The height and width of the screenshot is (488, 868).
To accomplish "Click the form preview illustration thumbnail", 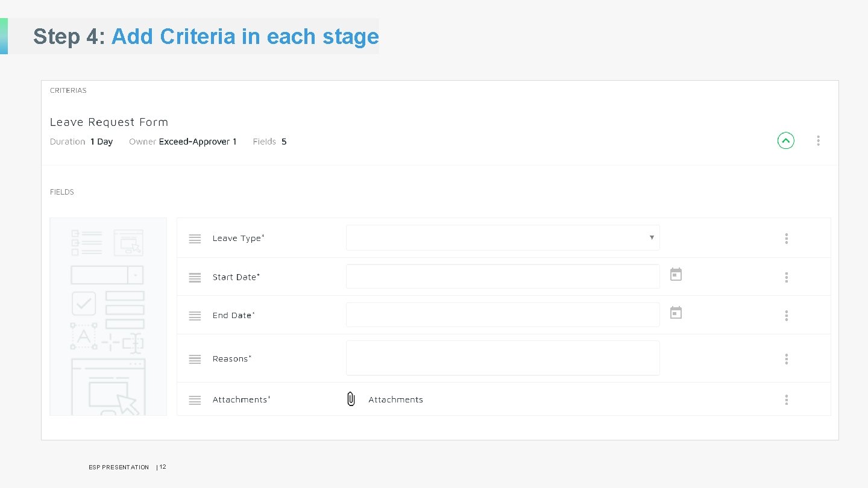I will pyautogui.click(x=108, y=316).
